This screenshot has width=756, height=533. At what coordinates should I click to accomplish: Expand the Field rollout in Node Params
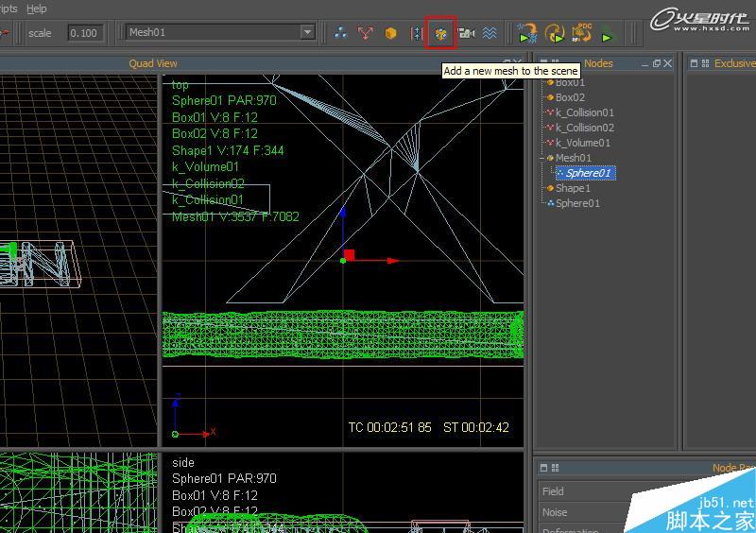pyautogui.click(x=553, y=491)
